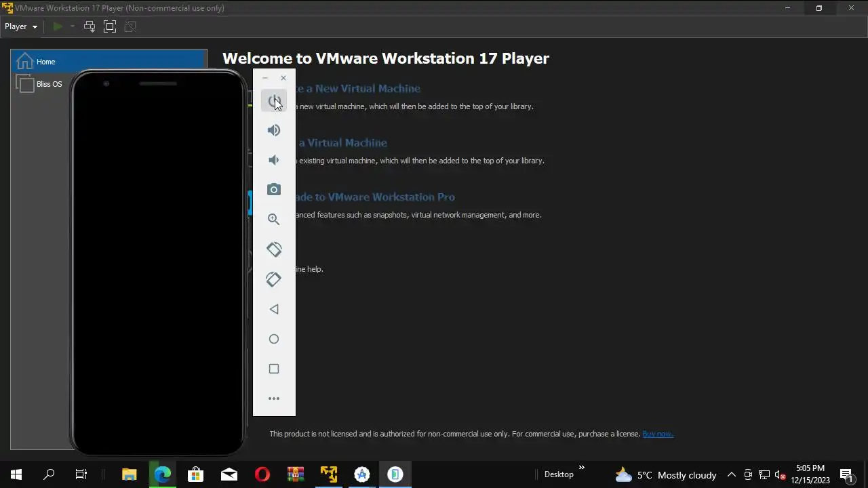Open Task View on taskbar
868x488 pixels.
81,474
